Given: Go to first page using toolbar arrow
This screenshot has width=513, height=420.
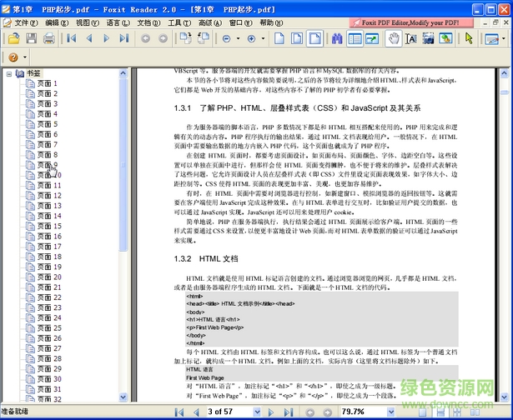Looking at the screenshot, I should [72, 38].
